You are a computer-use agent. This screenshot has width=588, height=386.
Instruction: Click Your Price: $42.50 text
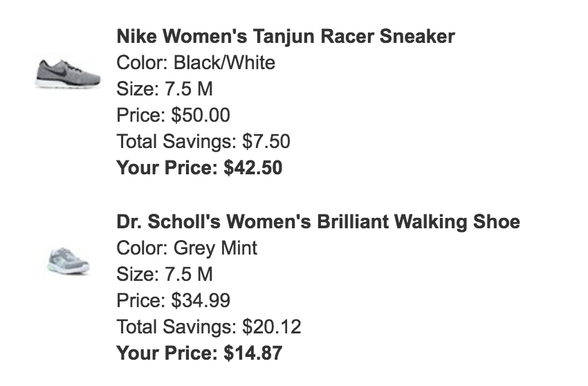coord(199,167)
